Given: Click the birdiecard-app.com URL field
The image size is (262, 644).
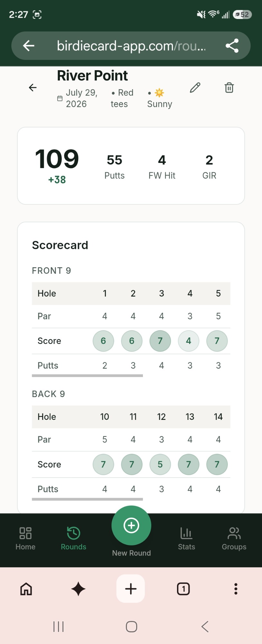Looking at the screenshot, I should pyautogui.click(x=131, y=46).
